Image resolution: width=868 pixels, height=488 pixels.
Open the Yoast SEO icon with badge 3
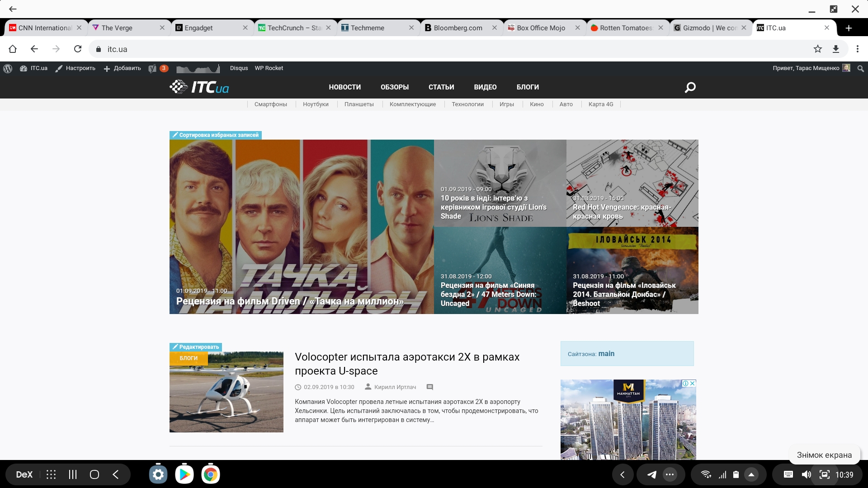158,68
